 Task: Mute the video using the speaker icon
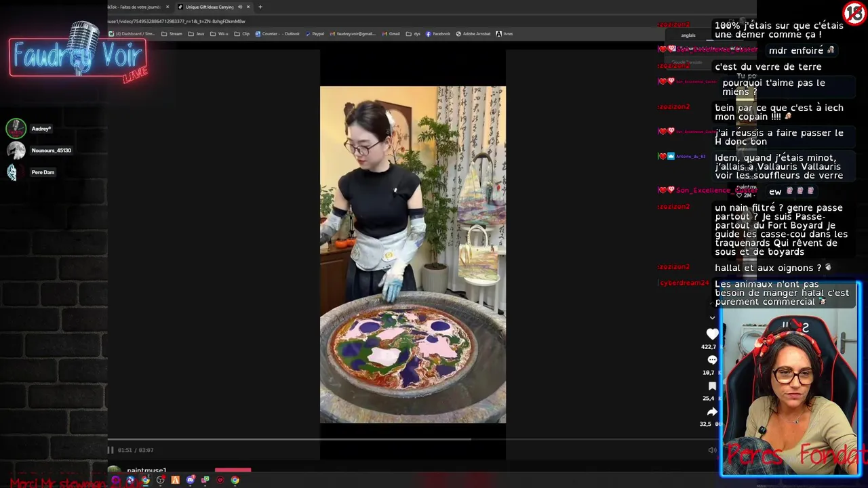tap(712, 450)
